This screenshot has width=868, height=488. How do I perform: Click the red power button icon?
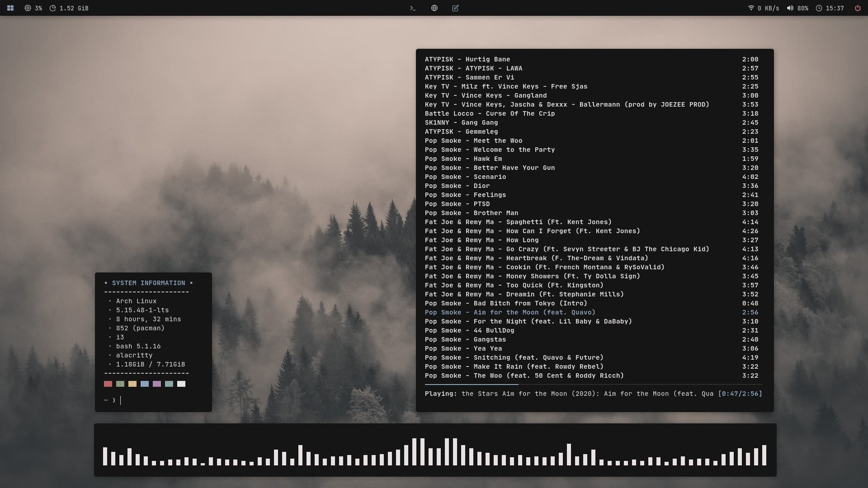pyautogui.click(x=858, y=8)
